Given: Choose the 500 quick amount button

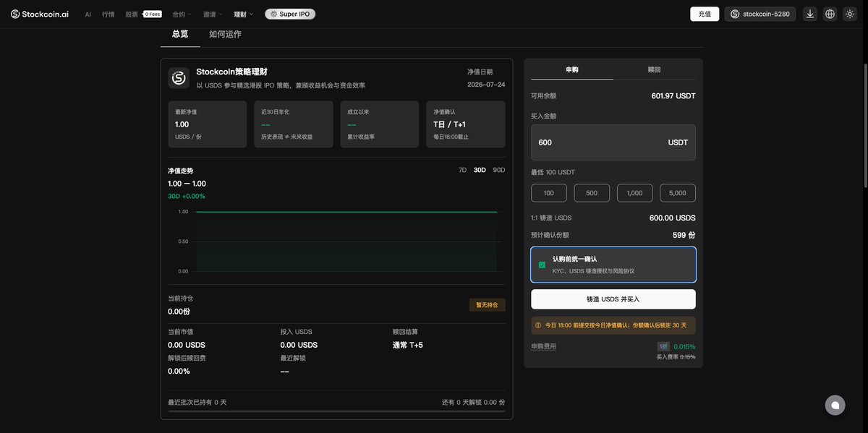Looking at the screenshot, I should coord(592,193).
